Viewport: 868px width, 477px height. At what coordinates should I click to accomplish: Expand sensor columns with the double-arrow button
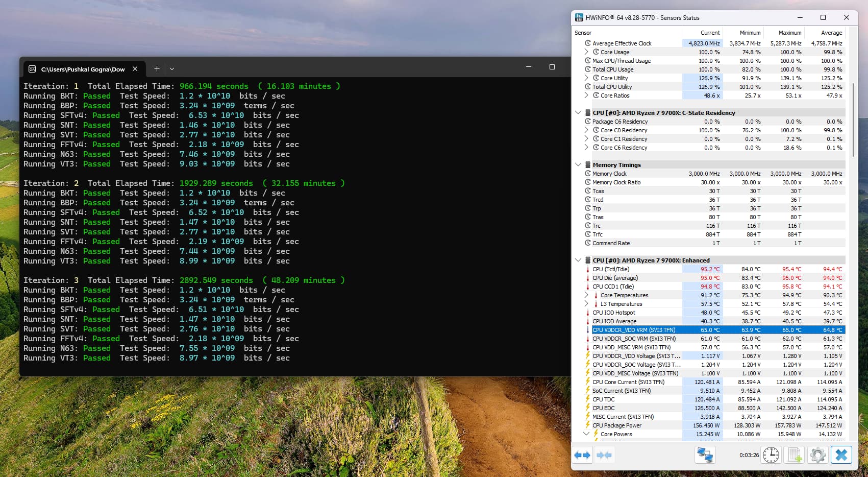582,455
